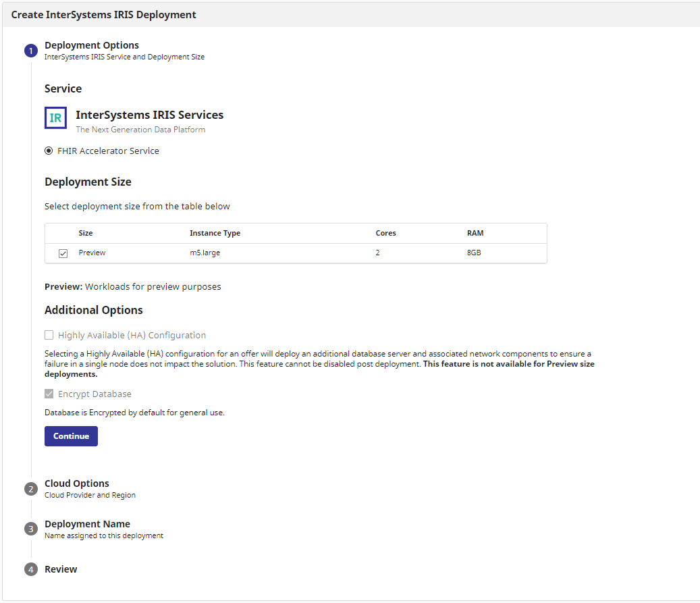Open the Deployment Options step heading
The image size is (700, 603).
tap(91, 45)
